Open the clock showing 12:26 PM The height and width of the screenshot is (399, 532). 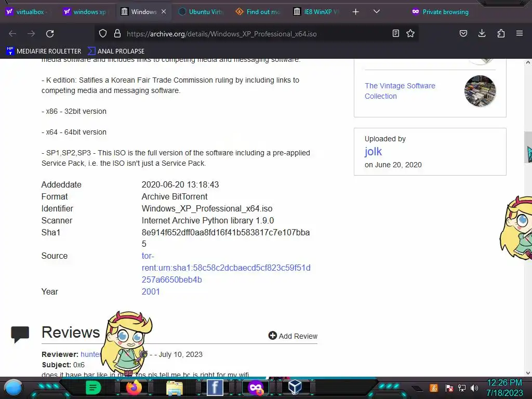click(x=504, y=388)
